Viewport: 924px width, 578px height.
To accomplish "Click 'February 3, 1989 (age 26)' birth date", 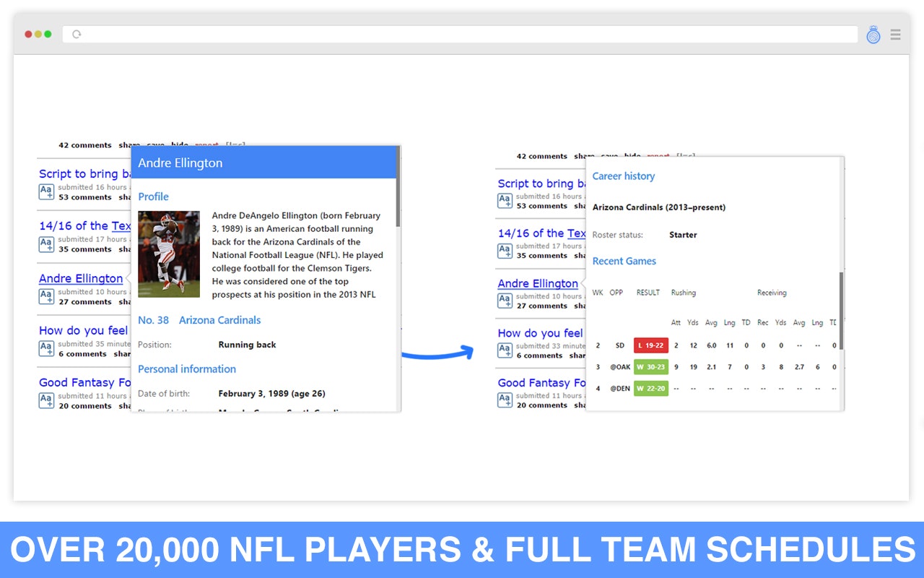I will click(271, 394).
